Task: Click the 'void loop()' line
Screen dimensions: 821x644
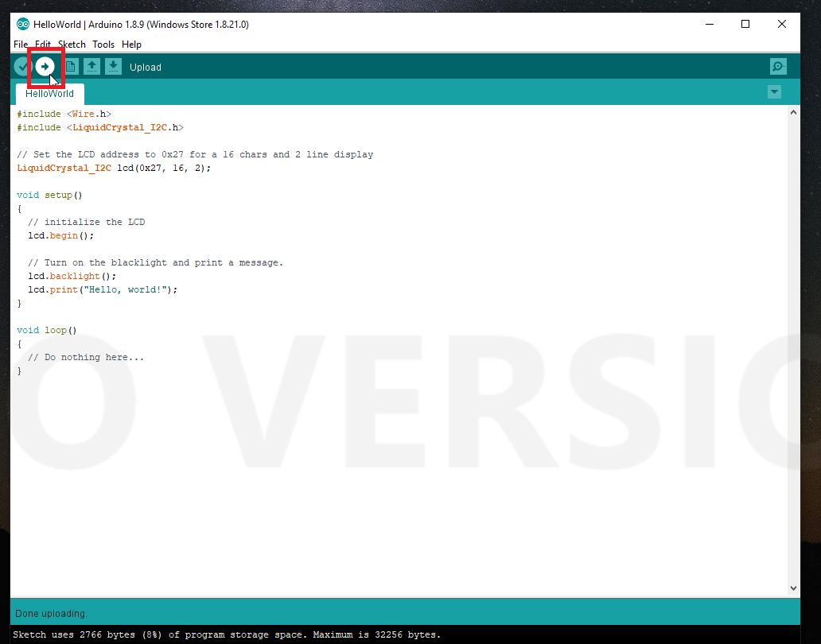Action: point(47,330)
